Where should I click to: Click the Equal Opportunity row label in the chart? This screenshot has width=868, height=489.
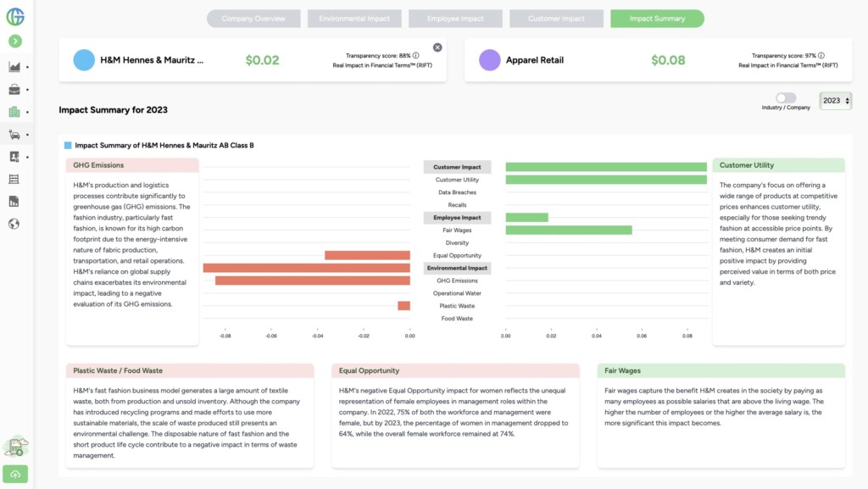[x=457, y=256]
